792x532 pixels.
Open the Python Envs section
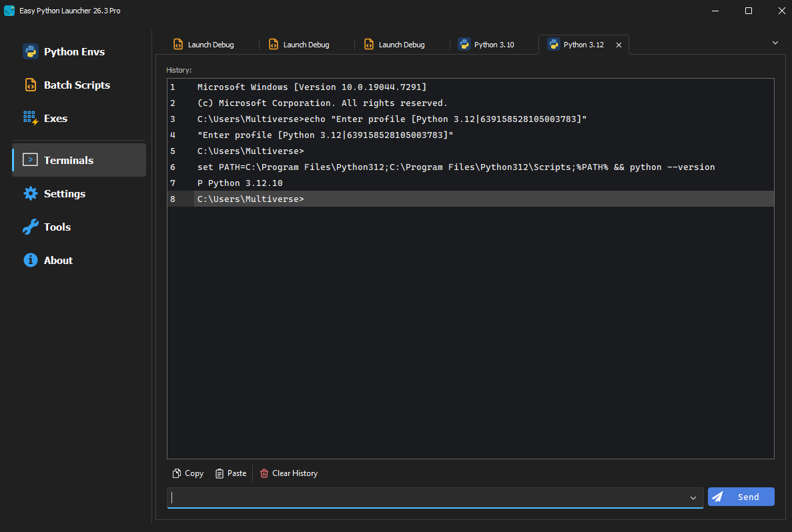[x=79, y=51]
